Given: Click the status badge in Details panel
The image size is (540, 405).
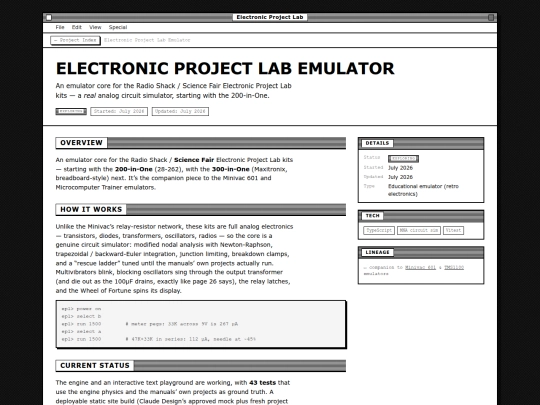Looking at the screenshot, I should [x=403, y=159].
